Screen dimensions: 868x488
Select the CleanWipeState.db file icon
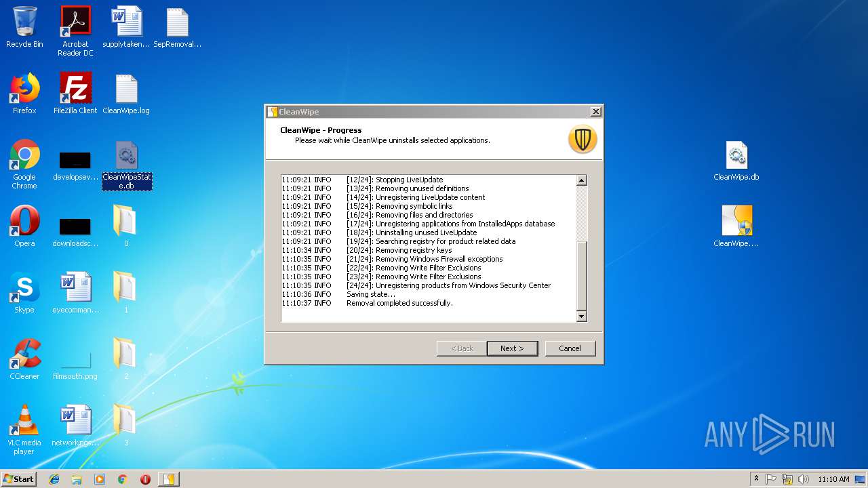click(127, 164)
